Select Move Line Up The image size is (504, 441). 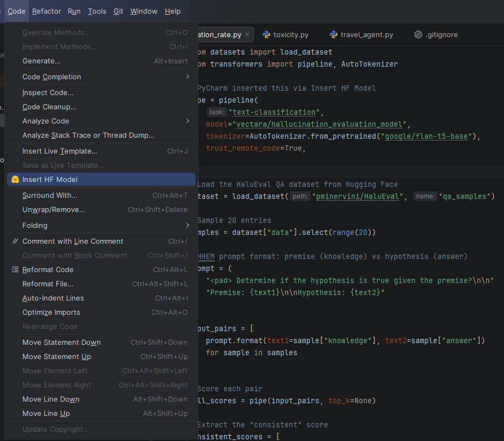point(101,413)
